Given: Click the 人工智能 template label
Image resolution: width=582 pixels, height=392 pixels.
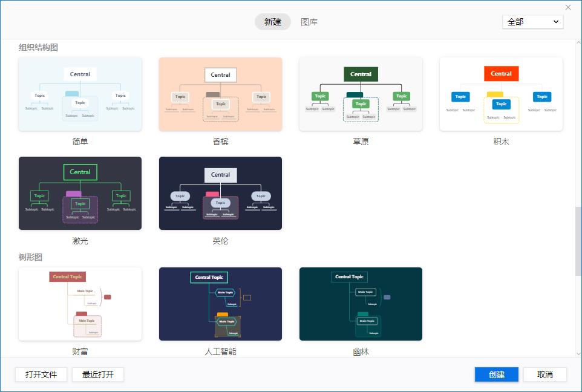Looking at the screenshot, I should point(220,351).
